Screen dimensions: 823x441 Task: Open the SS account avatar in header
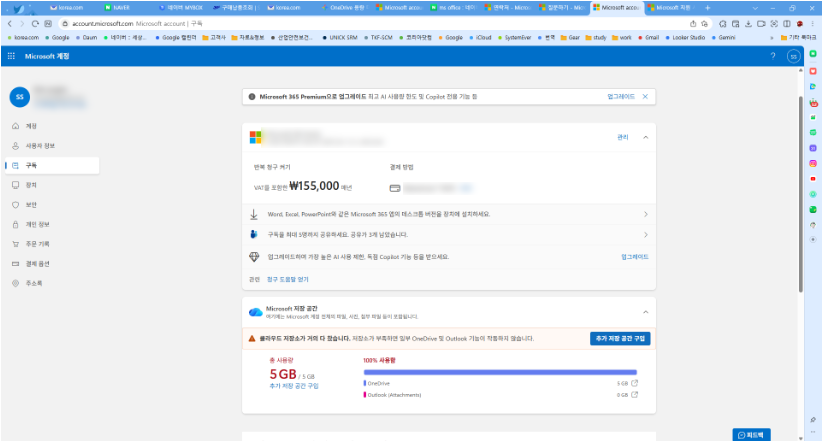[x=794, y=56]
